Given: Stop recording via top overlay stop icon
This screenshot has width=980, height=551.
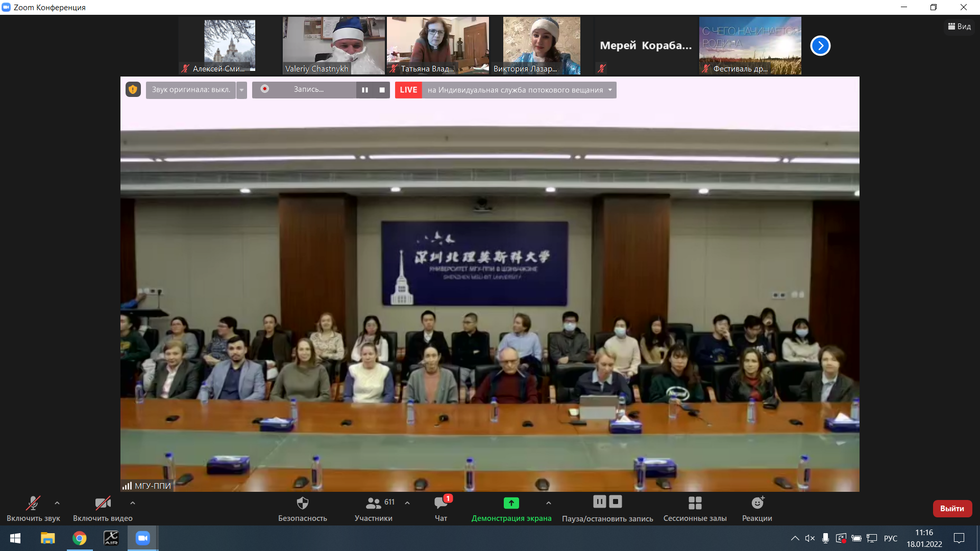Looking at the screenshot, I should point(382,90).
